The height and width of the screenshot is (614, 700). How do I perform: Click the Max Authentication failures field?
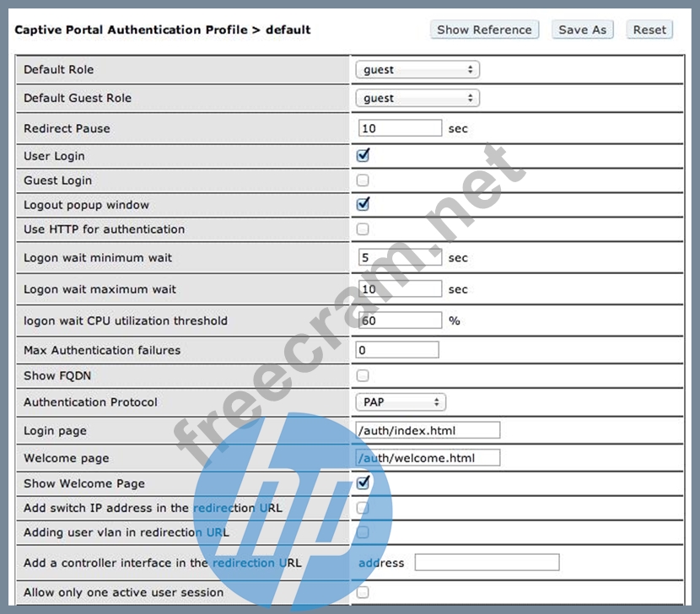click(x=397, y=350)
